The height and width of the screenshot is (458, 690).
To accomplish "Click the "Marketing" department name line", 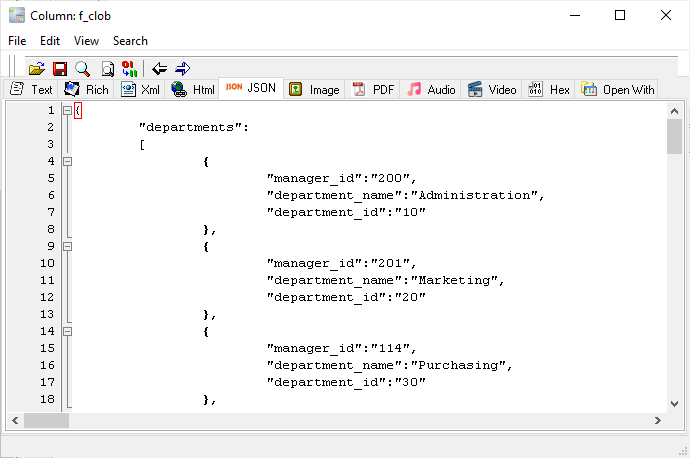I will [x=385, y=280].
